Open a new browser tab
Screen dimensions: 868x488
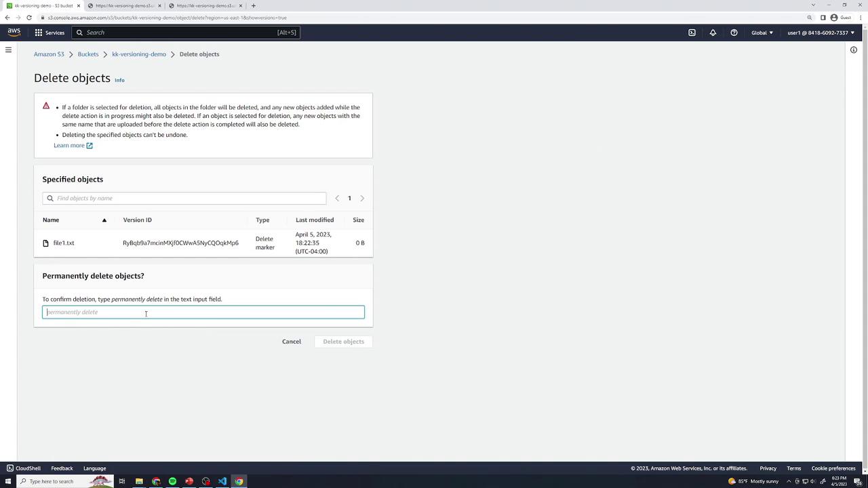point(253,5)
